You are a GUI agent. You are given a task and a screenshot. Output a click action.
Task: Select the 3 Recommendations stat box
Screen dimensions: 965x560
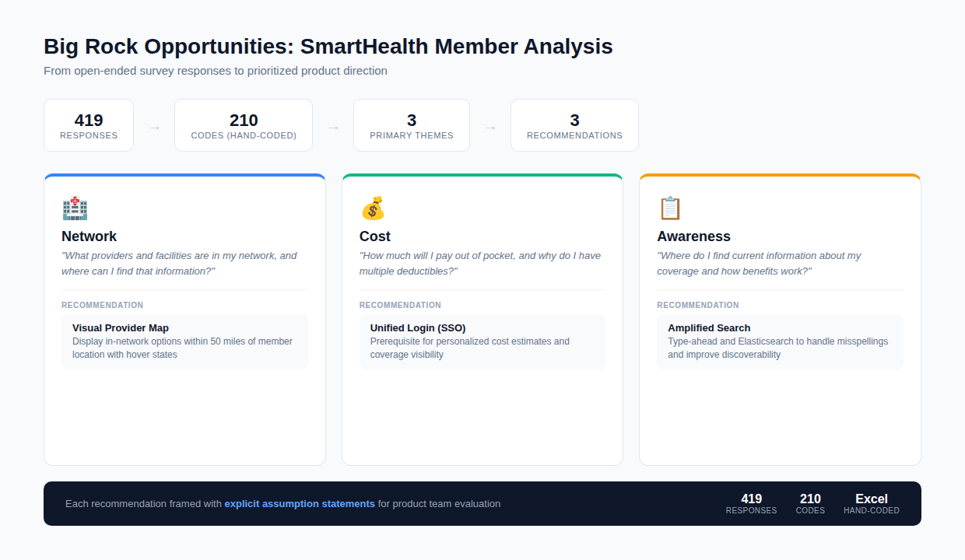574,125
